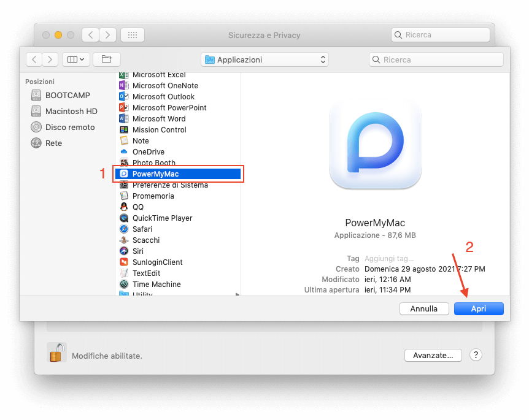Click the PowerMyMac name in preview
The height and width of the screenshot is (420, 529).
point(375,223)
